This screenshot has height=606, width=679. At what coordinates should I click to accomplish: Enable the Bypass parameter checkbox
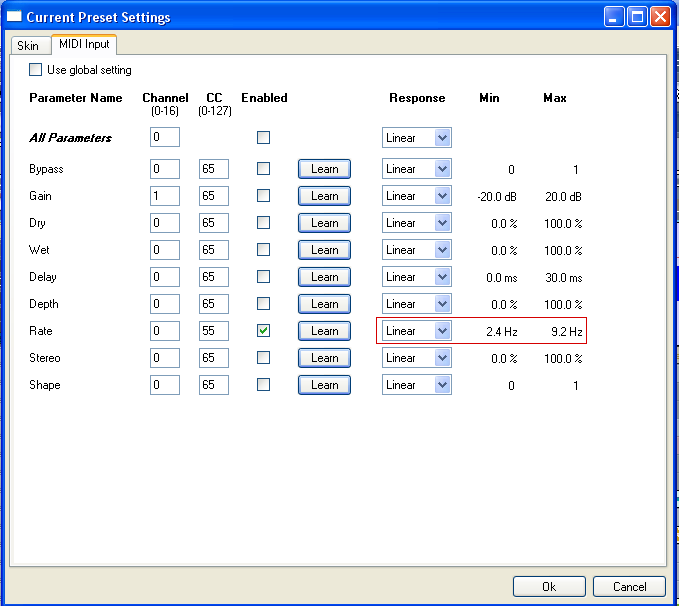pyautogui.click(x=263, y=169)
